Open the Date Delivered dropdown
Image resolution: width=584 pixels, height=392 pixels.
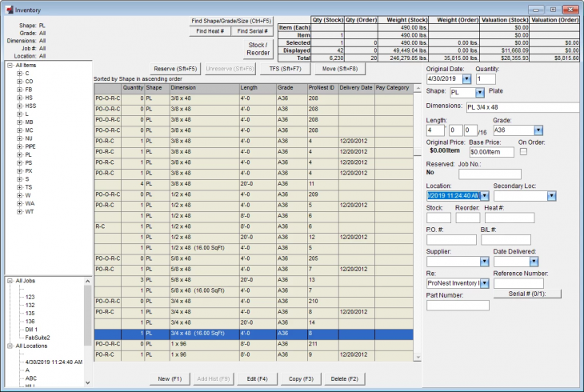click(x=534, y=262)
